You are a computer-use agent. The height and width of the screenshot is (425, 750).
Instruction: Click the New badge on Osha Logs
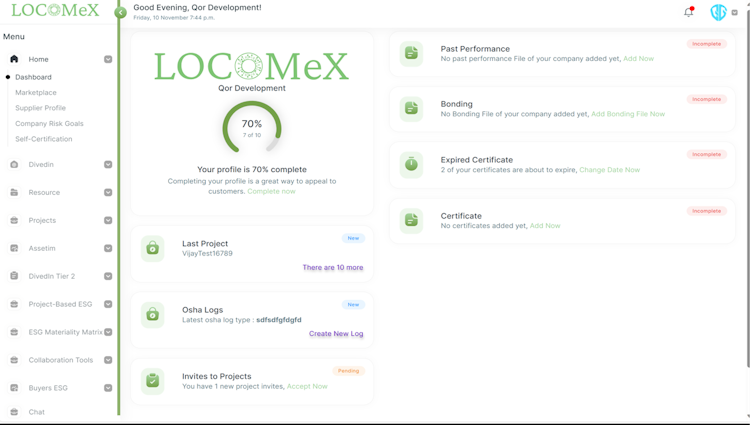tap(353, 305)
